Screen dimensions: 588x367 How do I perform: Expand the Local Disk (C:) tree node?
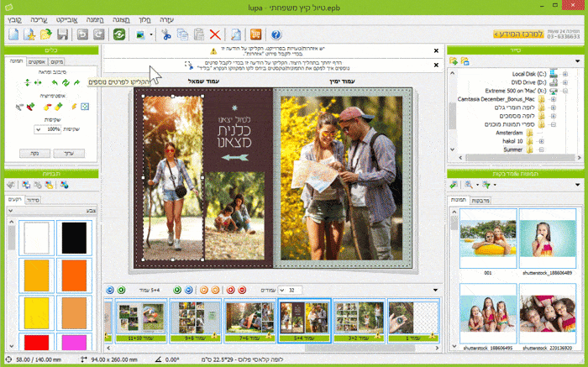tap(564, 74)
